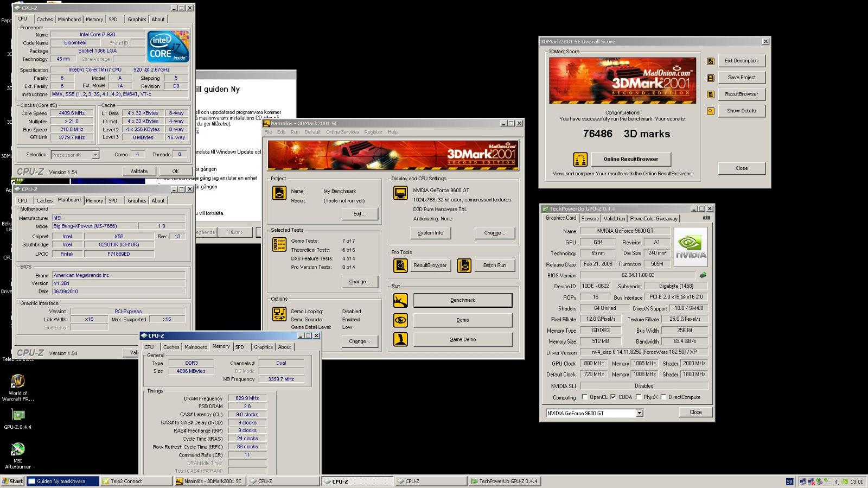Click the Options icon in 3DMark2001
This screenshot has height=488, width=868.
(x=279, y=314)
